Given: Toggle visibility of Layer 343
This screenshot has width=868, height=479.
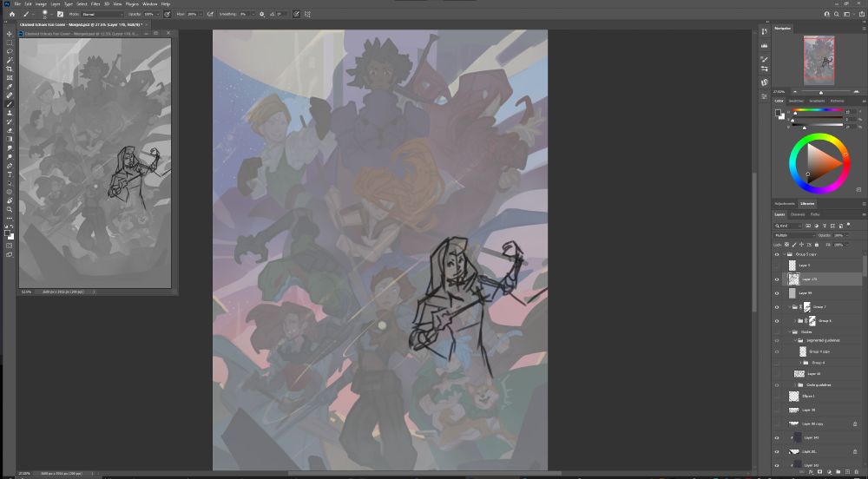Looking at the screenshot, I should point(777,437).
